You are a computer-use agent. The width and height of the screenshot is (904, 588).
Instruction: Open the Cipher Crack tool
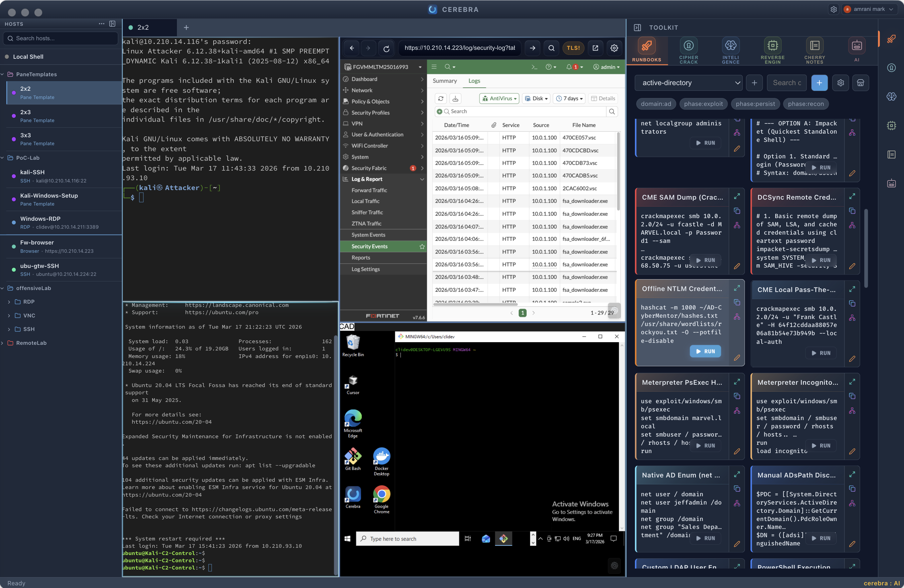[x=689, y=50]
